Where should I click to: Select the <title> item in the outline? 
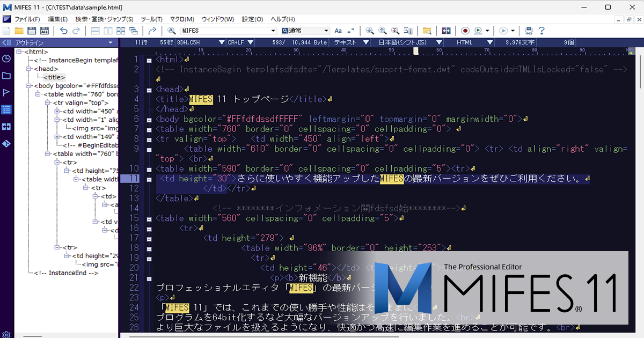coord(54,77)
